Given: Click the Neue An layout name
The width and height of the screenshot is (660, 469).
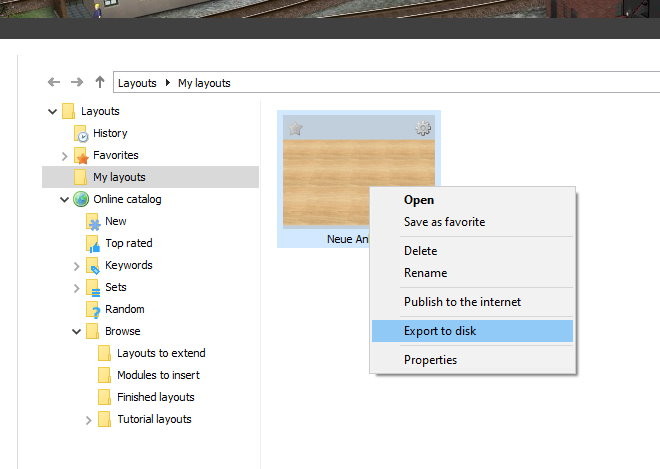Looking at the screenshot, I should [x=348, y=239].
